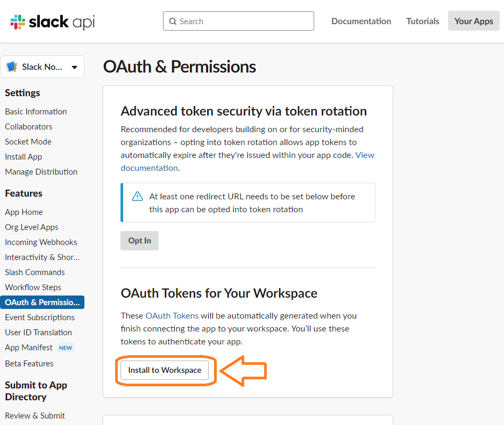
Task: Click the NEW badge beside App Manifest
Action: [66, 348]
